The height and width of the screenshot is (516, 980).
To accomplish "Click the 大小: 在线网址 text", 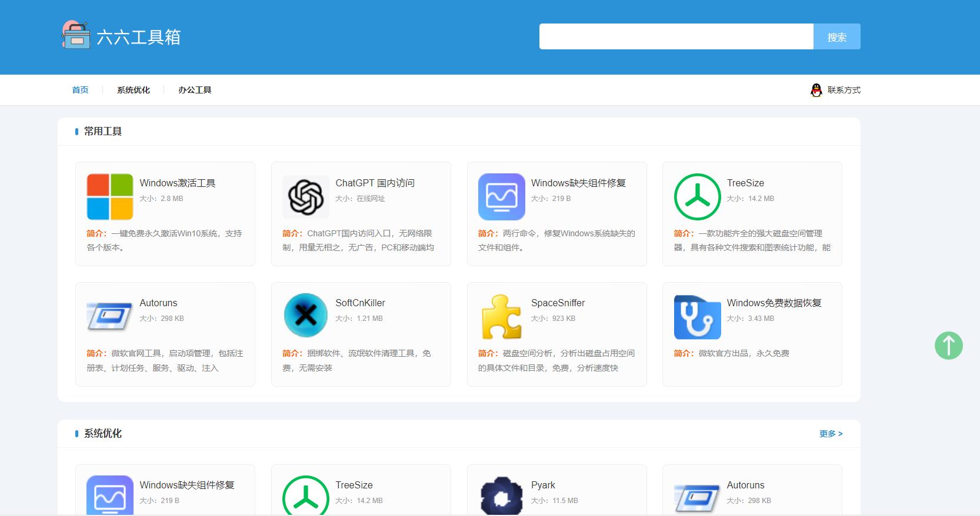I will point(360,199).
